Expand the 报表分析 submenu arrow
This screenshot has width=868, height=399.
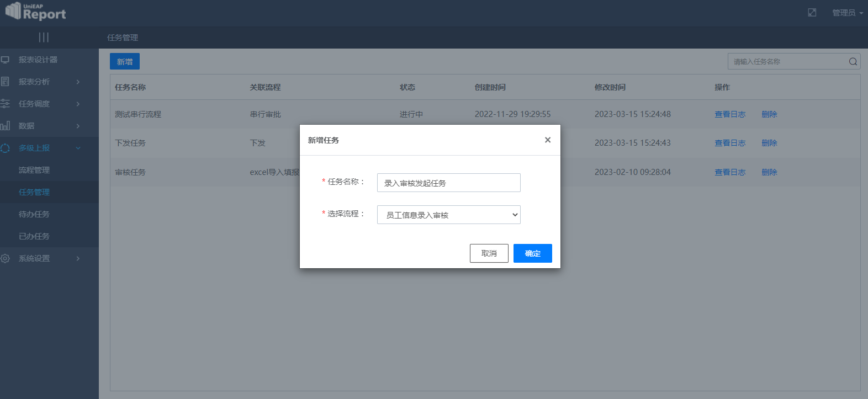pyautogui.click(x=78, y=82)
